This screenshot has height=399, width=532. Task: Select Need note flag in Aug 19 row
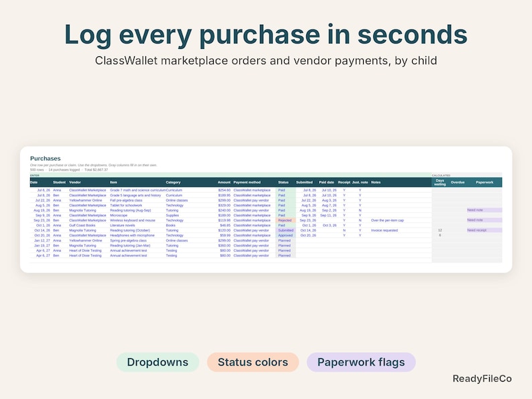pos(484,210)
